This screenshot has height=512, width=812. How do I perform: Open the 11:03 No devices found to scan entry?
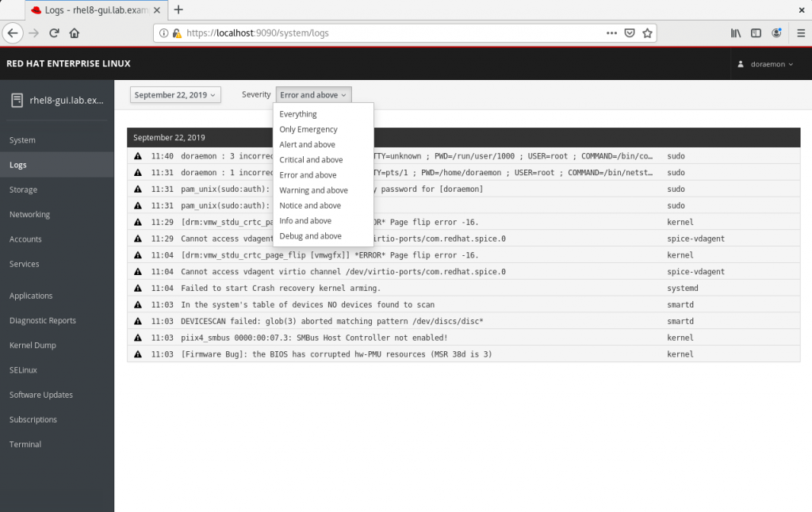click(463, 304)
